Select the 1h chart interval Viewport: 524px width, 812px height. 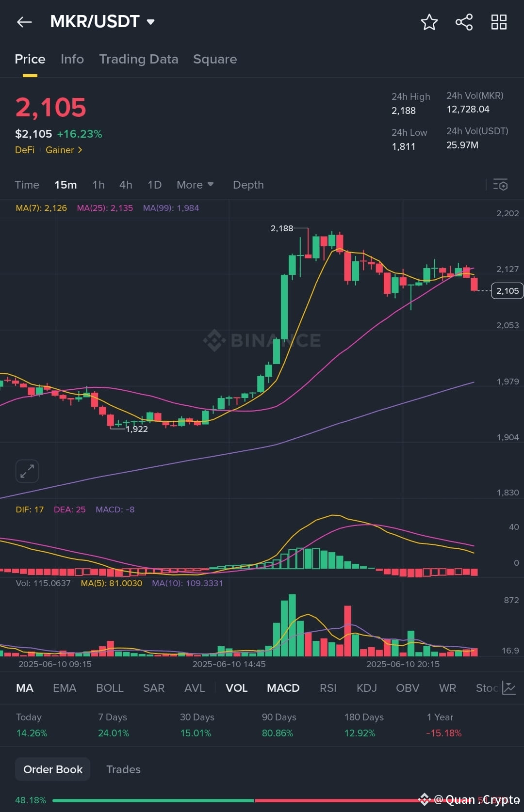pyautogui.click(x=98, y=185)
